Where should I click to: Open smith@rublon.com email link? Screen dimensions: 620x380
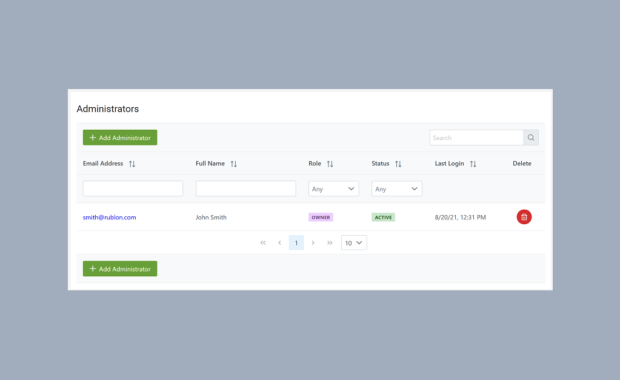pos(110,217)
